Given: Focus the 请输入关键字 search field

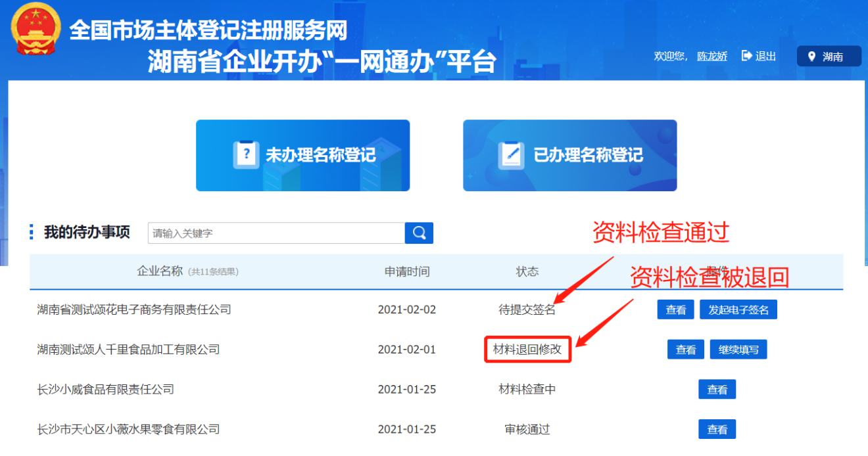Looking at the screenshot, I should pos(276,233).
